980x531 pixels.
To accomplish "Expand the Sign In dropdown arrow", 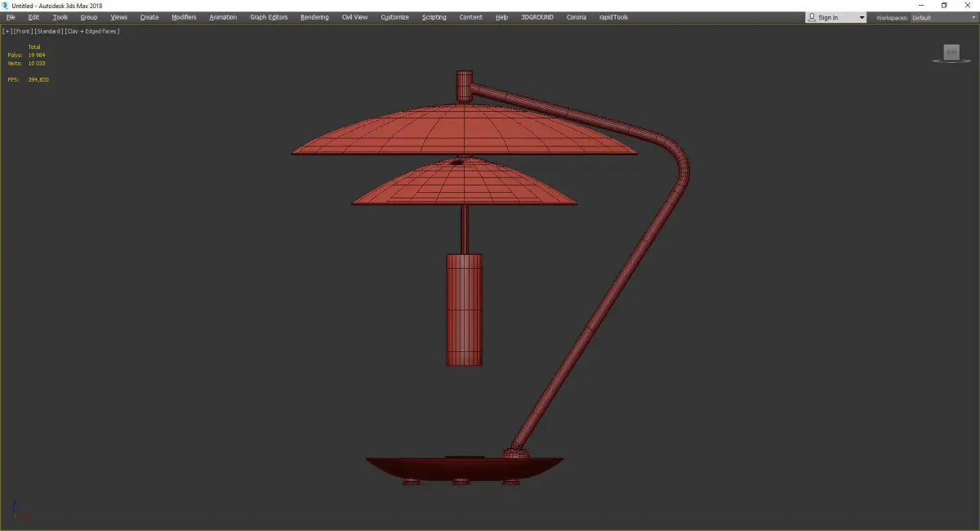I will click(862, 17).
